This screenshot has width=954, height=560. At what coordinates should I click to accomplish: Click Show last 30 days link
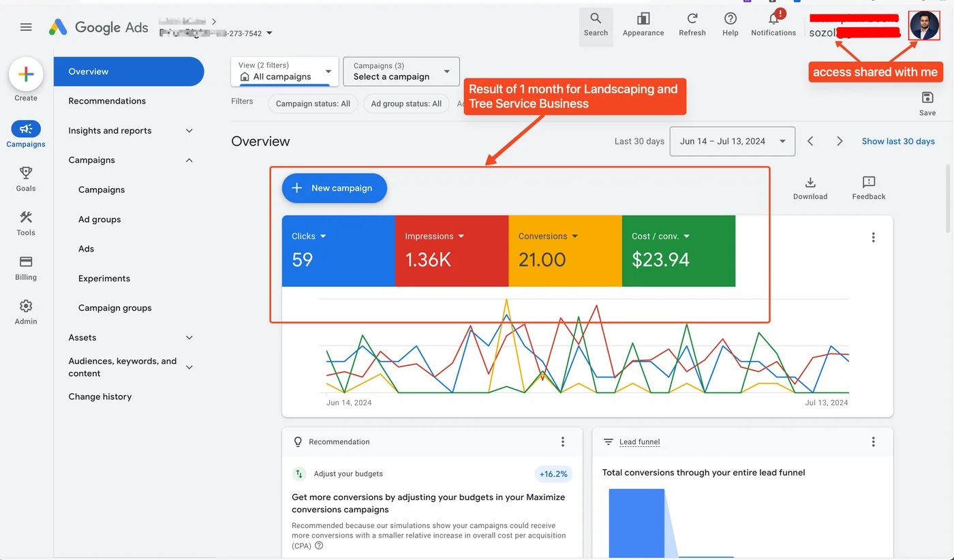point(898,141)
